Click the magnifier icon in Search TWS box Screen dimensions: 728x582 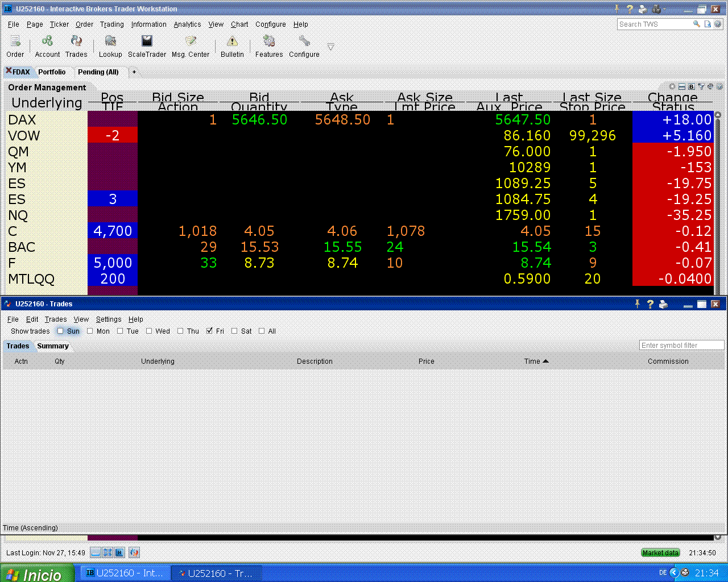(696, 24)
